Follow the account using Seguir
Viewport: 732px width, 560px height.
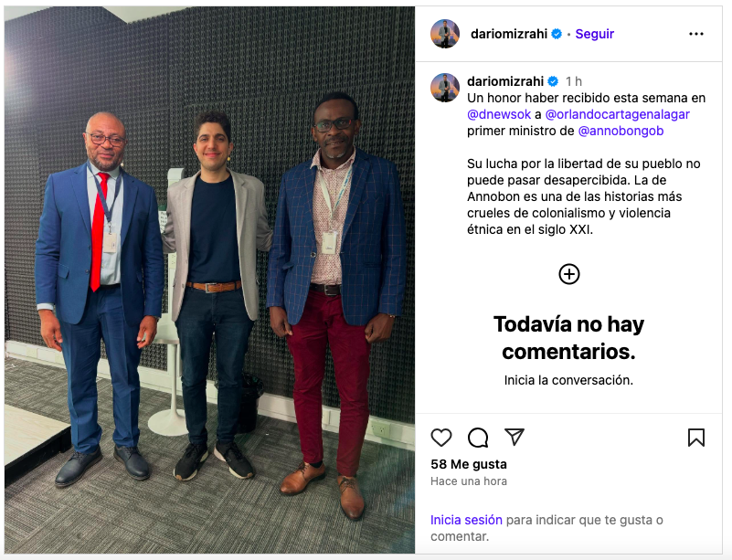coord(594,34)
